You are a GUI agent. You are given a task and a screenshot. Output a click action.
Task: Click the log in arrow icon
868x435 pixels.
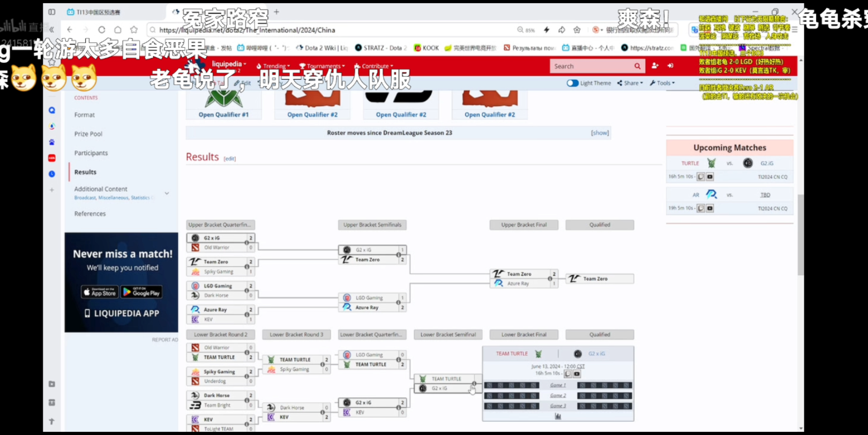coord(670,66)
